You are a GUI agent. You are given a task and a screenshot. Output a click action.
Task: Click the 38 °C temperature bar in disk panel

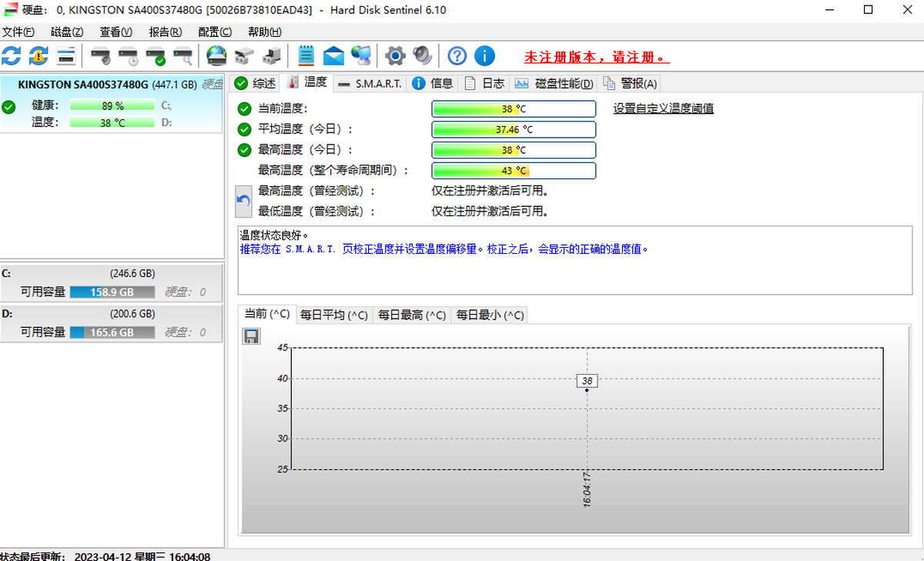(x=112, y=122)
